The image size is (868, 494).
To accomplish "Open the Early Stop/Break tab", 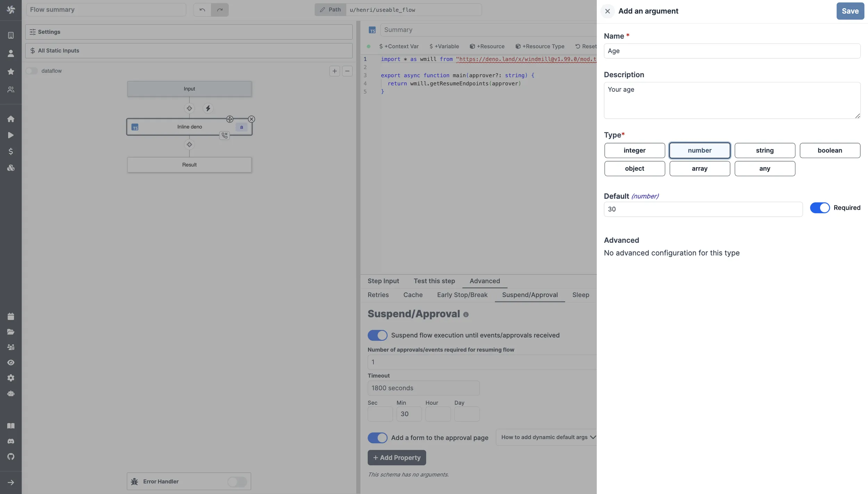I will [x=462, y=295].
